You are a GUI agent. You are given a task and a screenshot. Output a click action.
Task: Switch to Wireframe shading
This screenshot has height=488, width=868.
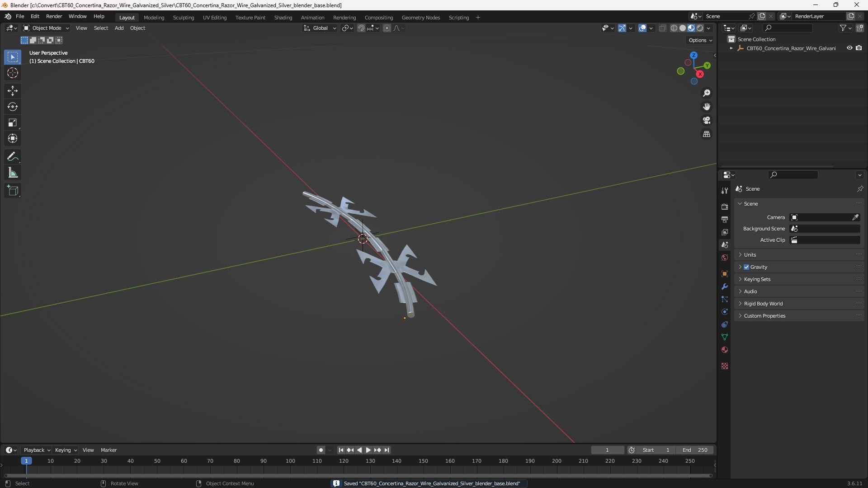(674, 28)
